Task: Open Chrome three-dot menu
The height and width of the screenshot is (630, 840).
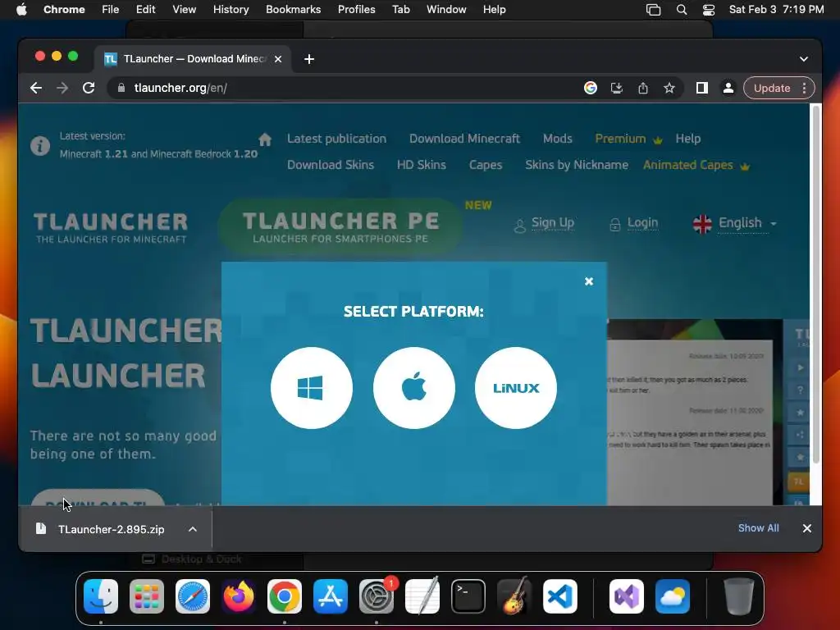Action: pyautogui.click(x=804, y=88)
